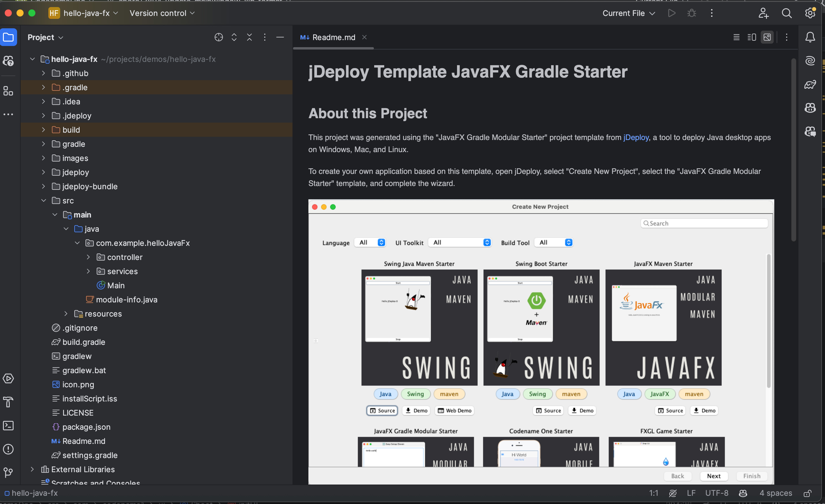Switch to preview-only markdown view
Viewport: 825px width, 504px height.
point(767,37)
